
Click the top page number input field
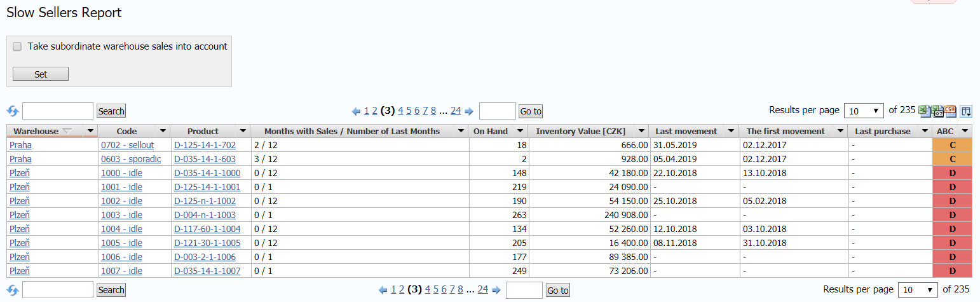pyautogui.click(x=497, y=111)
